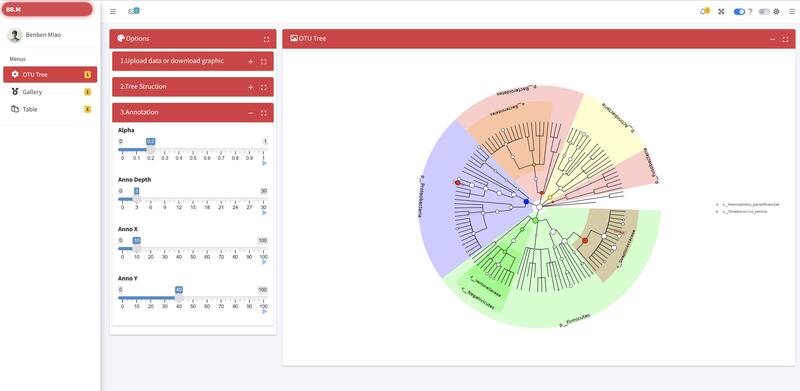Screen dimensions: 800x391
Task: Click the fullscreen arrows icon in header
Action: 721,11
